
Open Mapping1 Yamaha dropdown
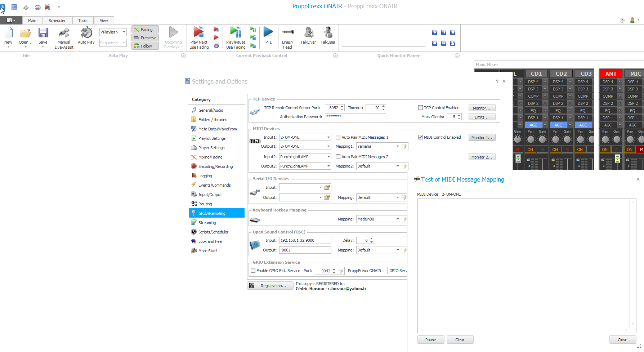pyautogui.click(x=398, y=146)
